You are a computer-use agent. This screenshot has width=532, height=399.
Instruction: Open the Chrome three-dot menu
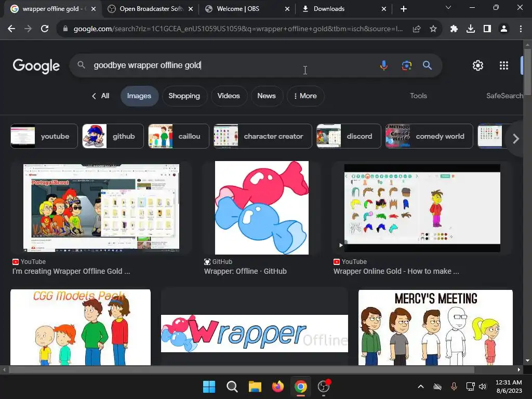[521, 29]
